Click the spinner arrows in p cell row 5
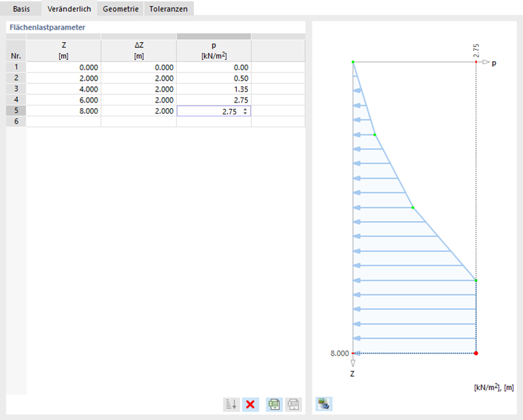The height and width of the screenshot is (420, 523). pyautogui.click(x=245, y=112)
